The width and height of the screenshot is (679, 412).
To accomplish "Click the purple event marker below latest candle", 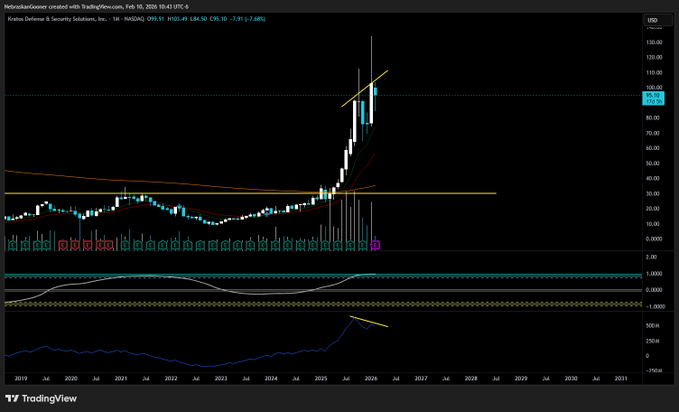I will pyautogui.click(x=376, y=244).
